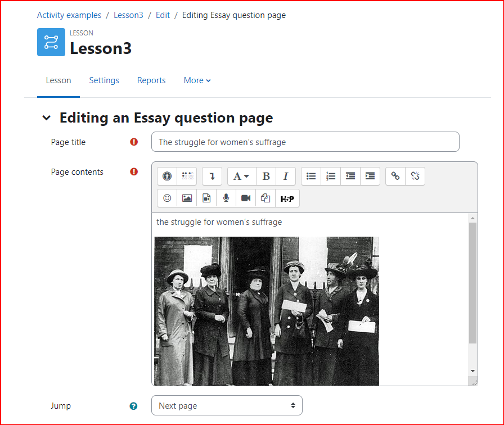Open the accessibility checker tool

tap(167, 176)
